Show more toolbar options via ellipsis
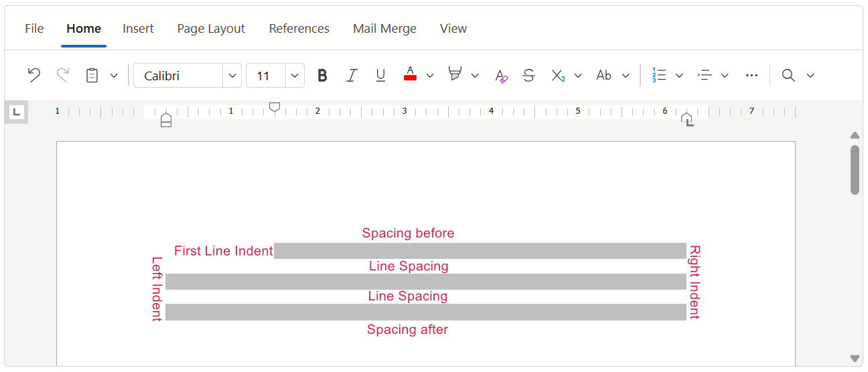Image resolution: width=868 pixels, height=372 pixels. pyautogui.click(x=751, y=76)
